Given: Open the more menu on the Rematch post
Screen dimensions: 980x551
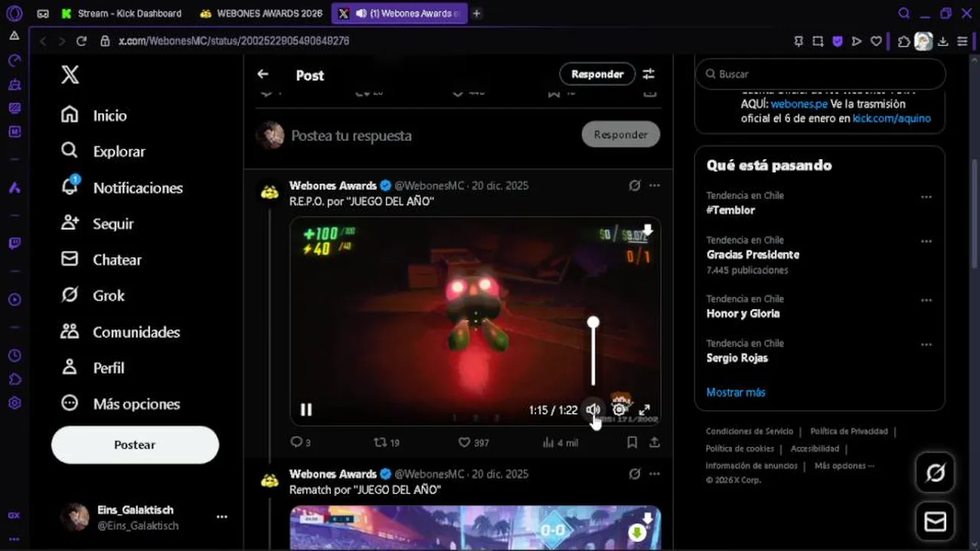Looking at the screenshot, I should click(655, 474).
